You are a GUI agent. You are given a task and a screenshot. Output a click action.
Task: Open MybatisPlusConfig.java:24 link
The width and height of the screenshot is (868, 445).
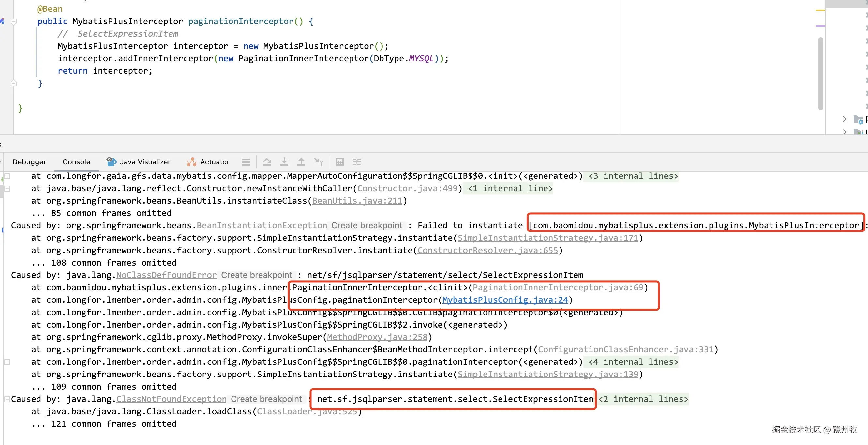pyautogui.click(x=505, y=300)
